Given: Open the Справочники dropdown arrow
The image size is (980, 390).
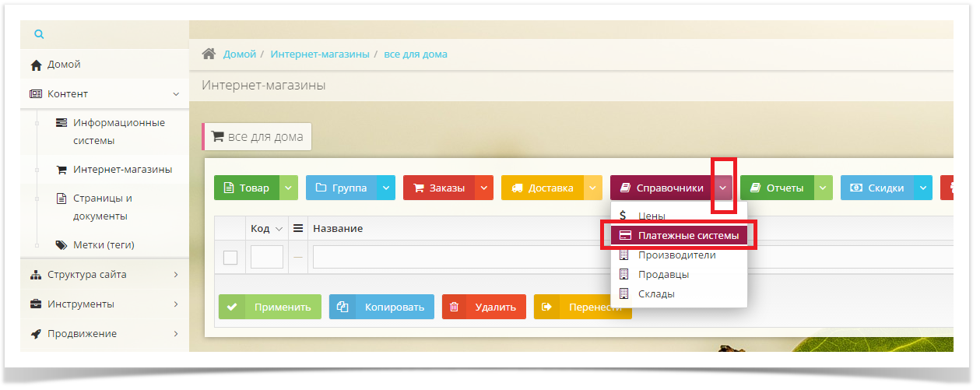Looking at the screenshot, I should pos(724,188).
